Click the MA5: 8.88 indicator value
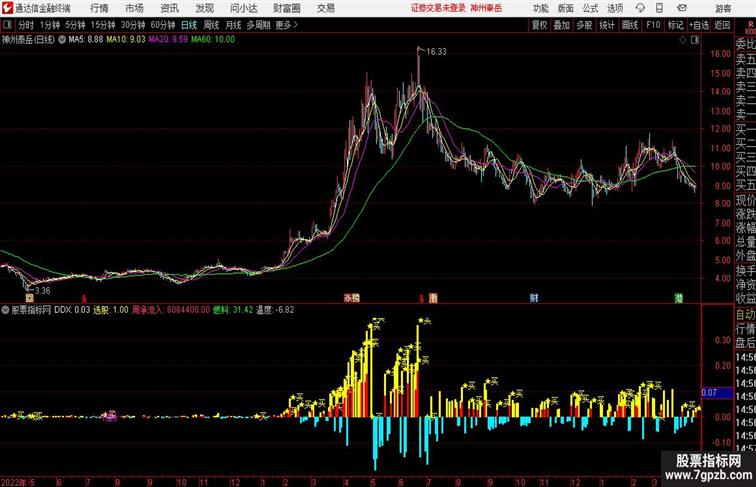 (x=86, y=40)
